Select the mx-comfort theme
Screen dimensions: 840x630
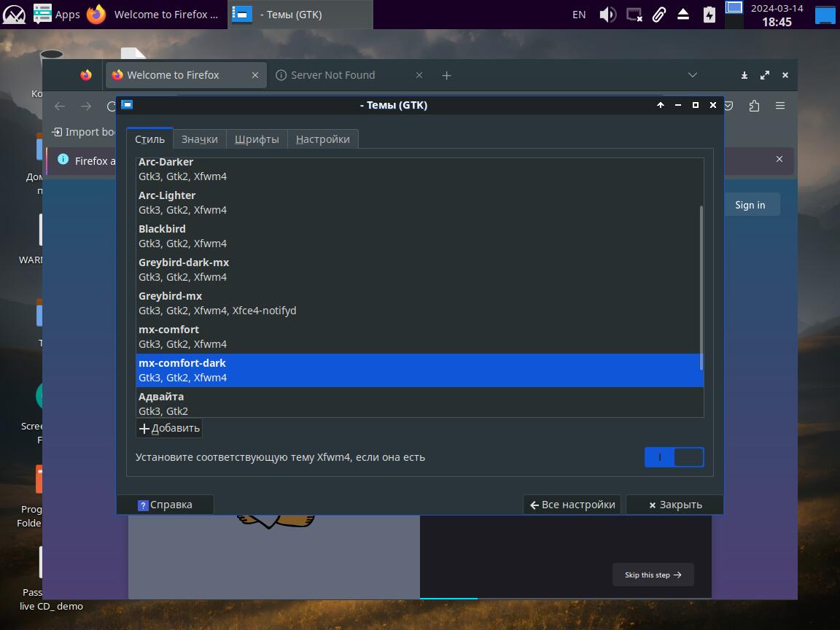click(419, 336)
